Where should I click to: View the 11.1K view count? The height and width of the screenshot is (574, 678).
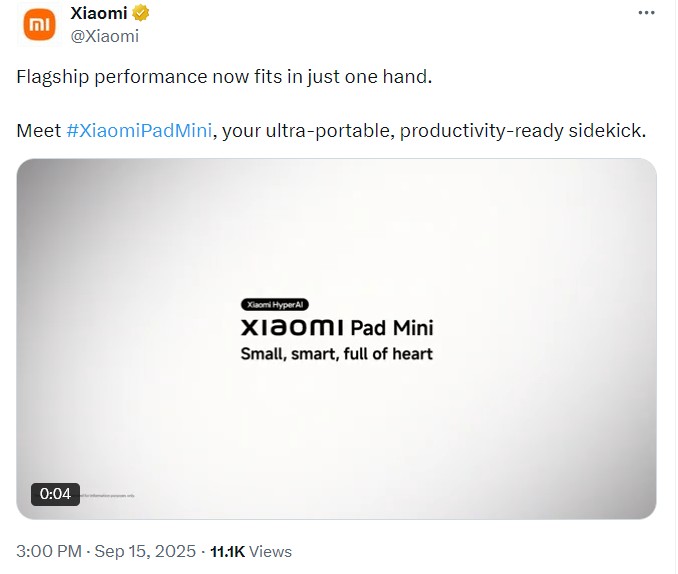click(227, 552)
